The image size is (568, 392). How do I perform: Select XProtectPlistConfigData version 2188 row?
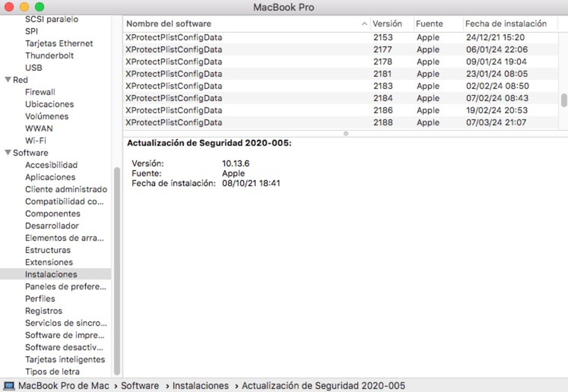pos(341,123)
